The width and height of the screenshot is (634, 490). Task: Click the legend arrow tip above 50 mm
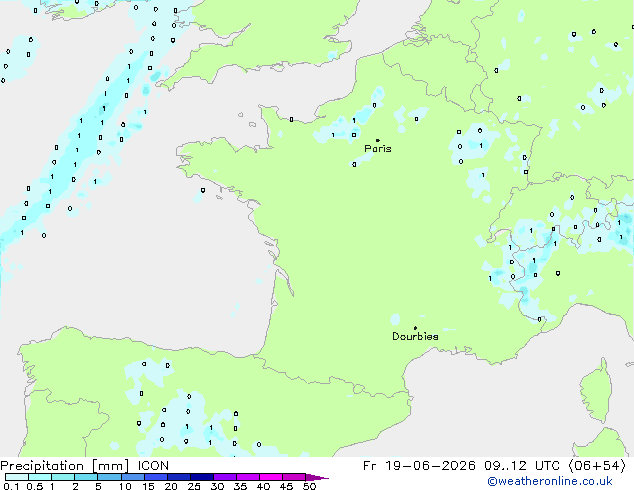pyautogui.click(x=317, y=477)
